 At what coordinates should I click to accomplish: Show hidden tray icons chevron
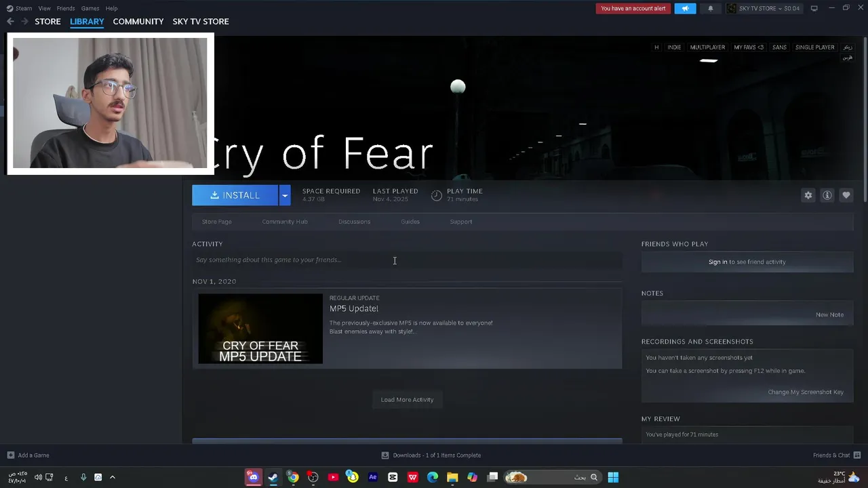point(113,477)
